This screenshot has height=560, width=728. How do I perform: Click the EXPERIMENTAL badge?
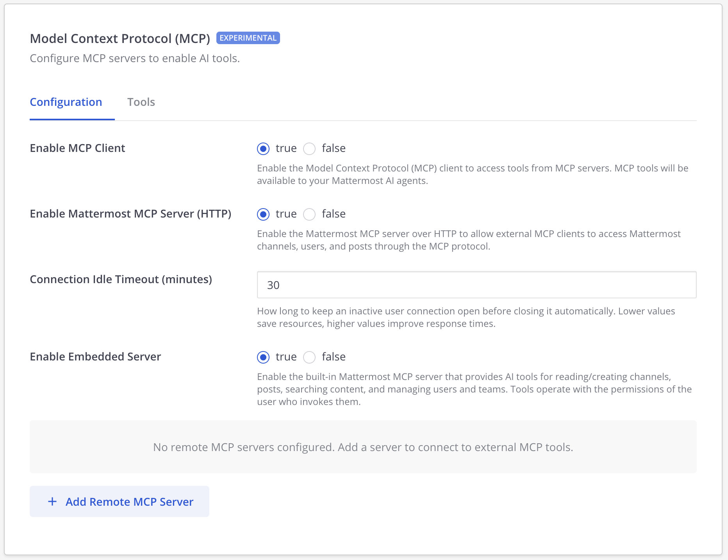tap(248, 38)
